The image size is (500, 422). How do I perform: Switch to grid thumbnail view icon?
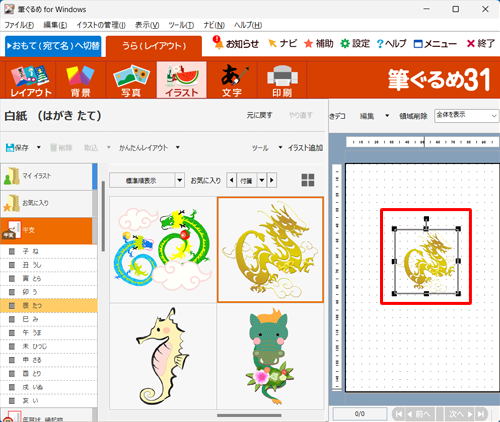[x=308, y=180]
